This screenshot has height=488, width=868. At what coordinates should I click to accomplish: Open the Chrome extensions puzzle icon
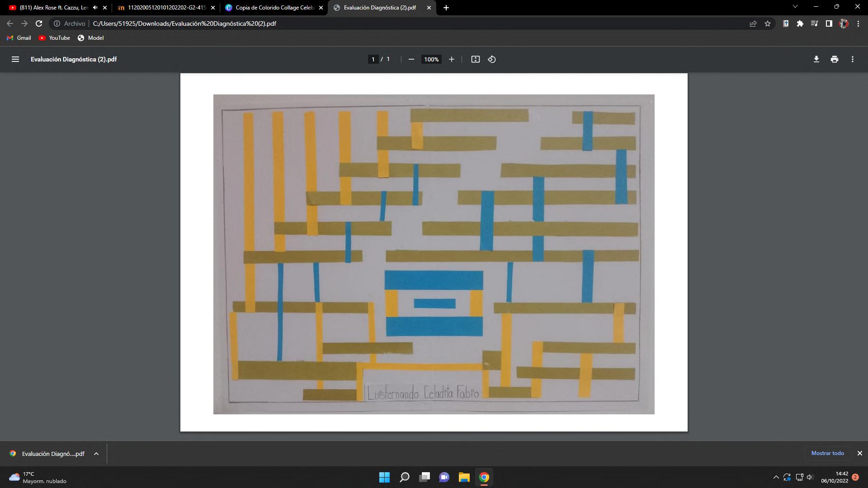tap(800, 23)
